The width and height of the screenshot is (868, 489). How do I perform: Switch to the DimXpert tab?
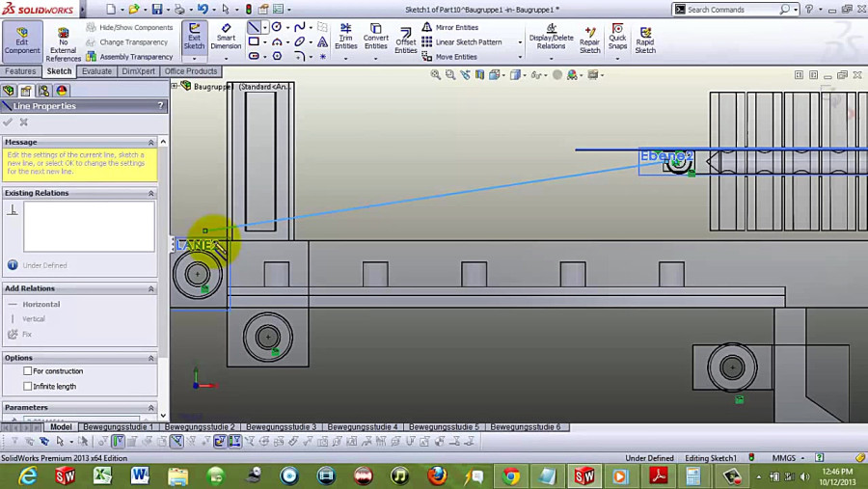(138, 71)
